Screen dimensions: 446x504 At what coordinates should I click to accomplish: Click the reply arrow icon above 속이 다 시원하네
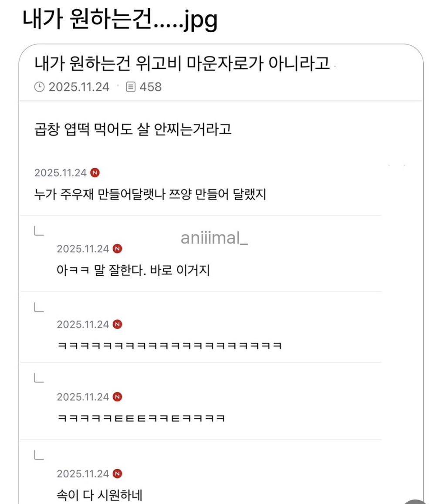click(39, 456)
